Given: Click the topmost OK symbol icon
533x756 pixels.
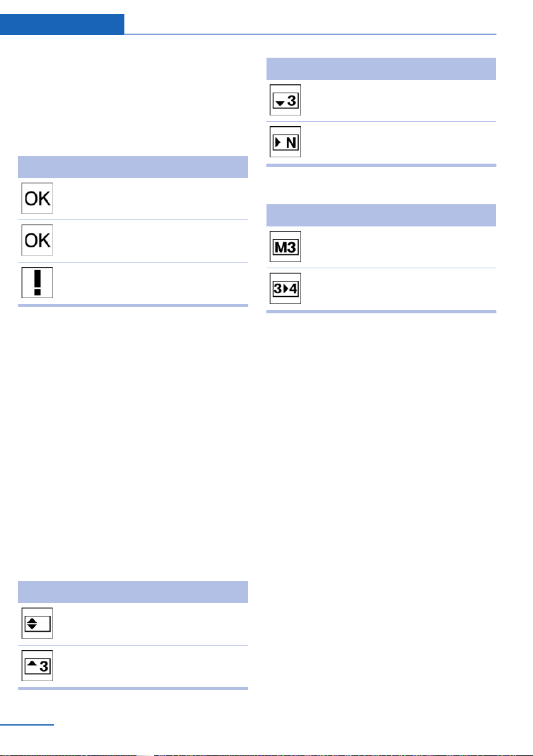Looking at the screenshot, I should click(37, 198).
